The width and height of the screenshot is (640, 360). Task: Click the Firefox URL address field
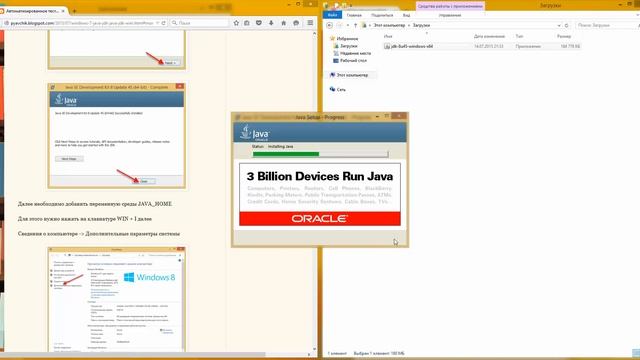pyautogui.click(x=82, y=23)
